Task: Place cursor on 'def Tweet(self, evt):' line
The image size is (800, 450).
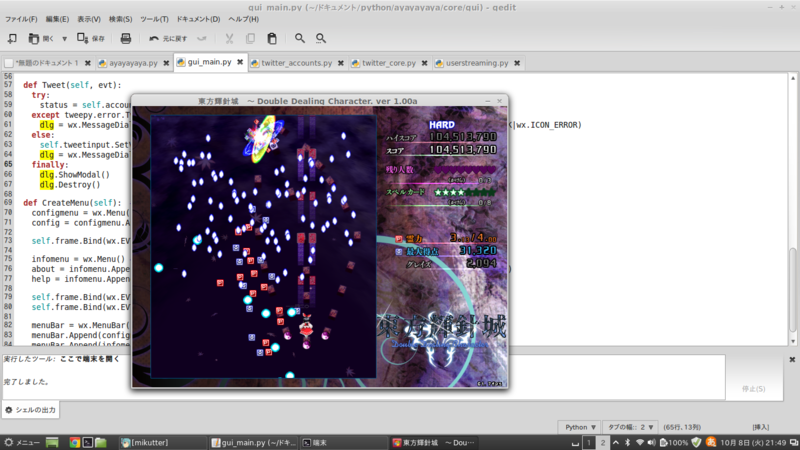Action: [72, 85]
